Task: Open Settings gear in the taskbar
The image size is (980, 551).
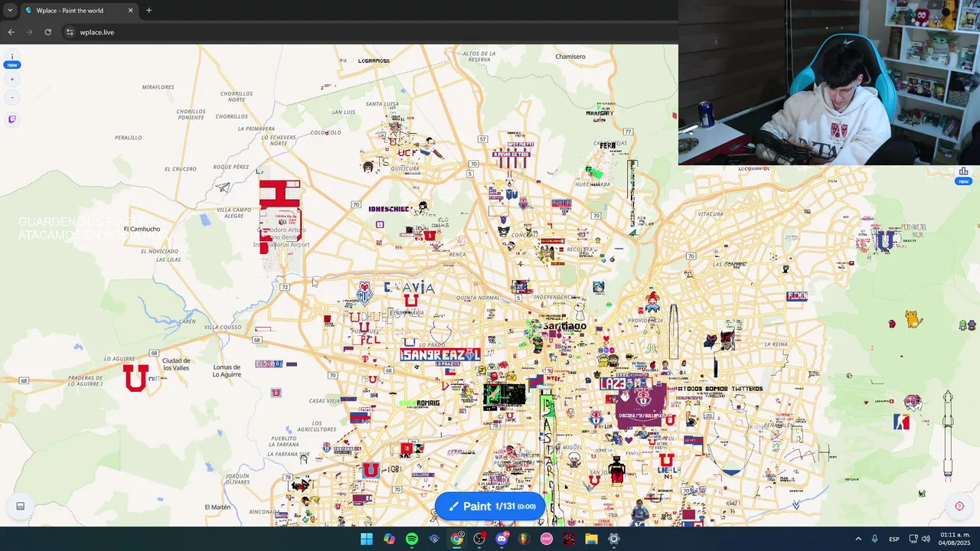Action: click(613, 539)
